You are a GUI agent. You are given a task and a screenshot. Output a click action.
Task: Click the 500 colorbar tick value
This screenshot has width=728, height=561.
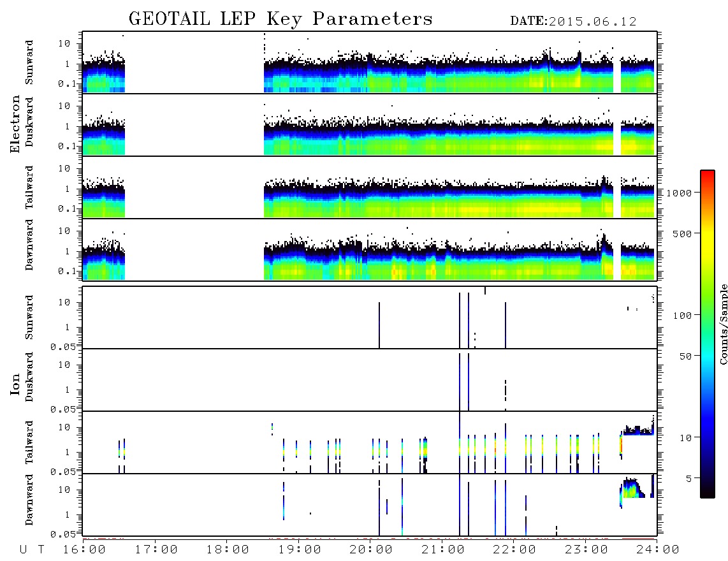[x=682, y=233]
